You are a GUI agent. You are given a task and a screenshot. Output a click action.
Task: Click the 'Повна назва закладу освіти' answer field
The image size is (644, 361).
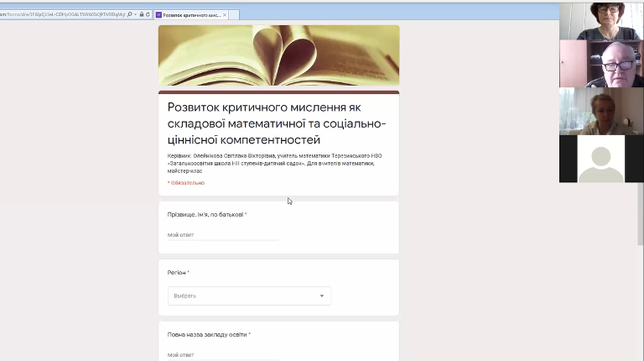(x=223, y=355)
